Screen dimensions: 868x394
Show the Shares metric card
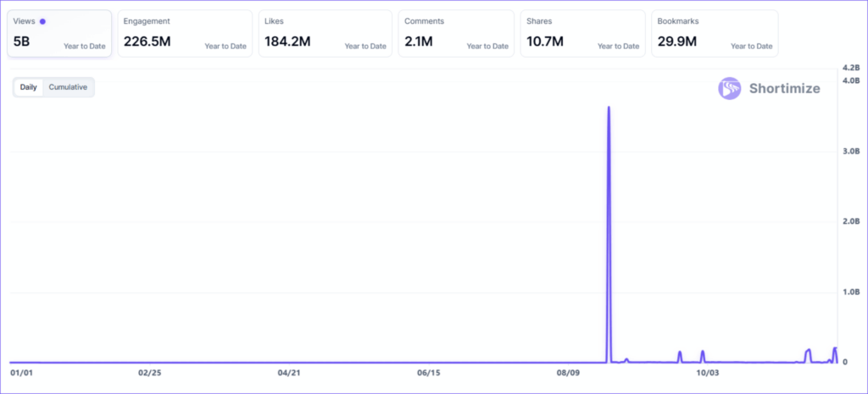[582, 34]
